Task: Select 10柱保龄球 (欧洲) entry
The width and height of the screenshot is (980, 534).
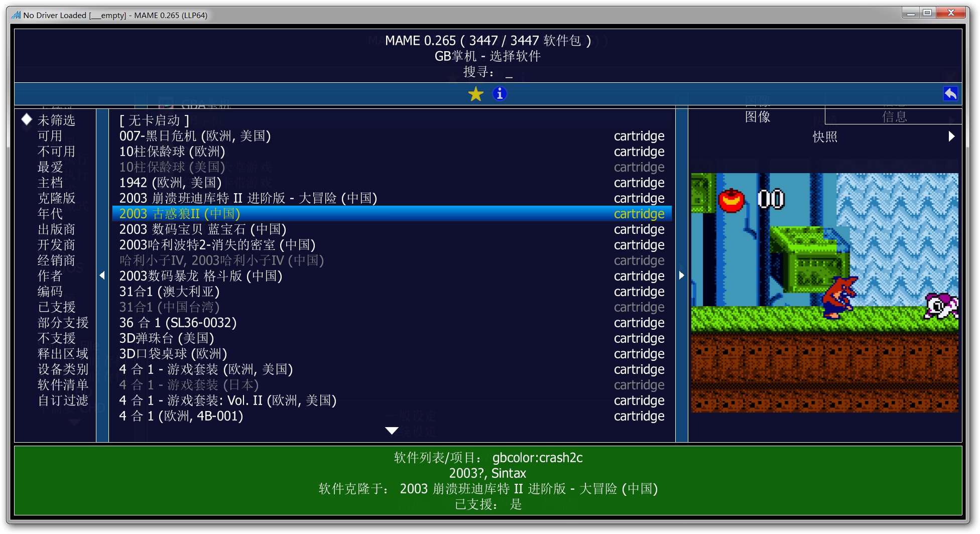Action: (x=392, y=152)
